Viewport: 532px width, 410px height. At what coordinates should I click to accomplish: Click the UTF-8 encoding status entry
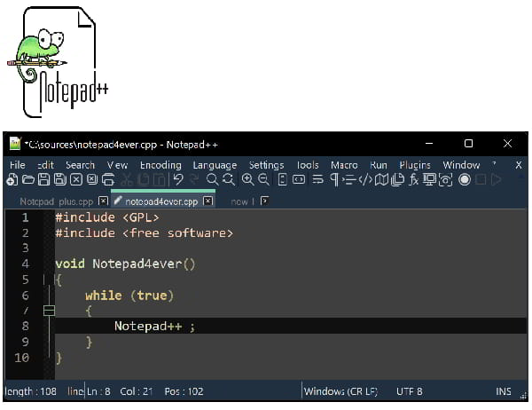click(x=409, y=391)
